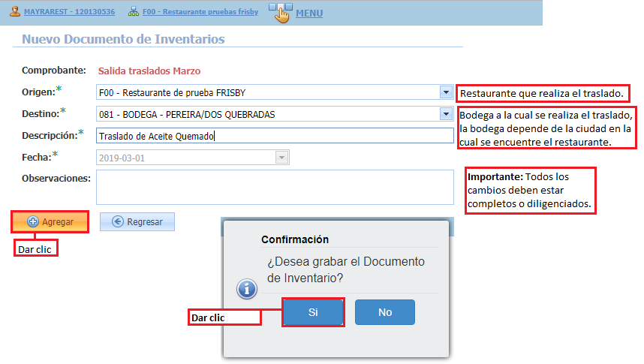Click the Fecha field showing 2019-03-01
The width and height of the screenshot is (644, 364).
point(193,158)
